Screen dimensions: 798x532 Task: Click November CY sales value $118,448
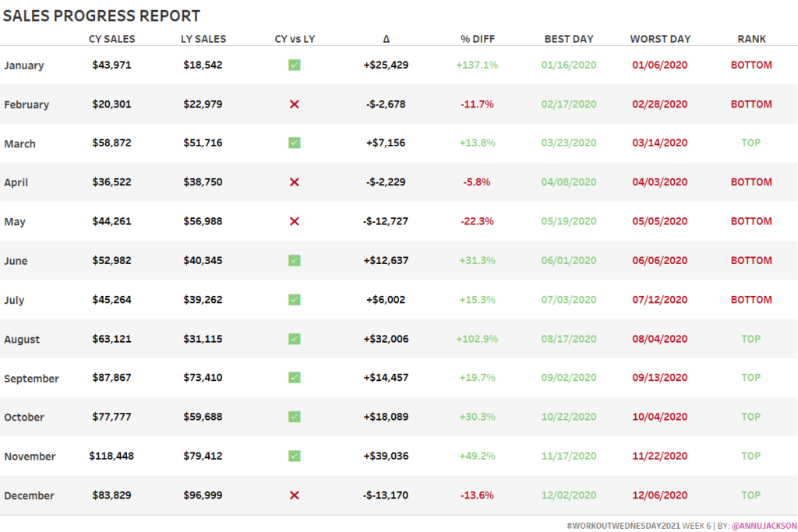111,456
